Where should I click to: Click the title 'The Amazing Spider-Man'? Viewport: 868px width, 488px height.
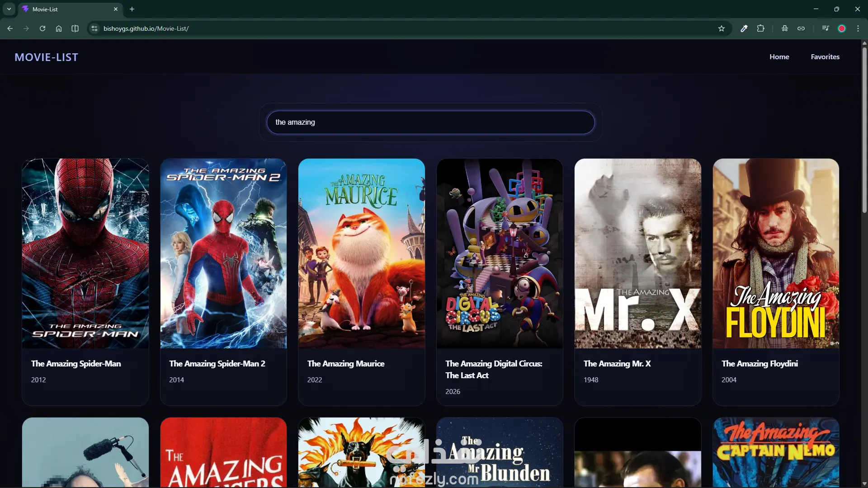pyautogui.click(x=76, y=364)
